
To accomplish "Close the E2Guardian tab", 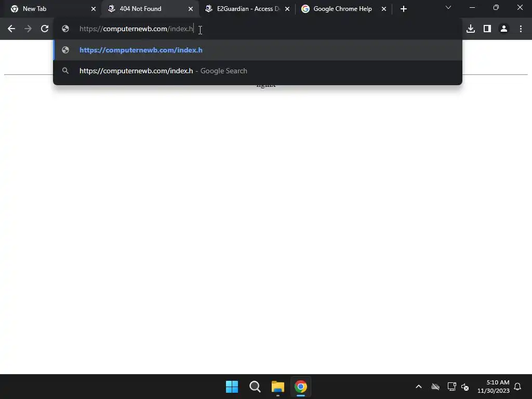I will tap(287, 9).
